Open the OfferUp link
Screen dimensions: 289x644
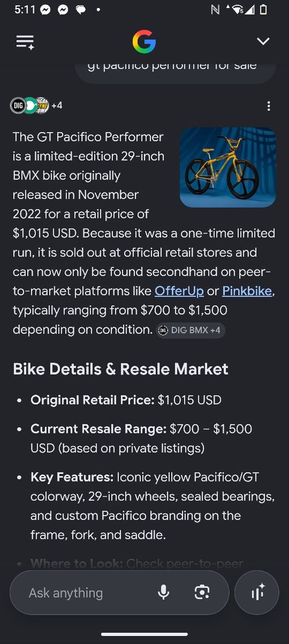click(179, 291)
